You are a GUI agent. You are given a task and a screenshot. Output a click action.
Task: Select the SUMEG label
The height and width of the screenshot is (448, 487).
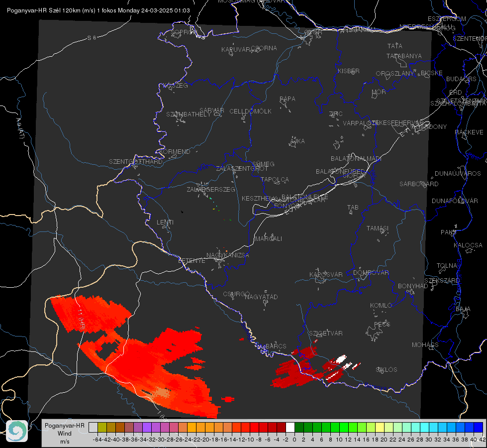(x=263, y=164)
